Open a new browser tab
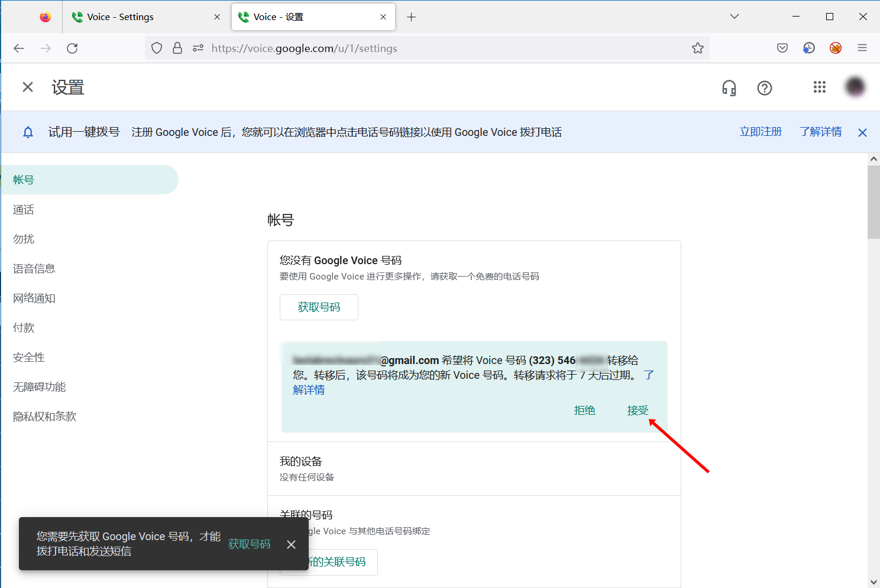 (412, 17)
